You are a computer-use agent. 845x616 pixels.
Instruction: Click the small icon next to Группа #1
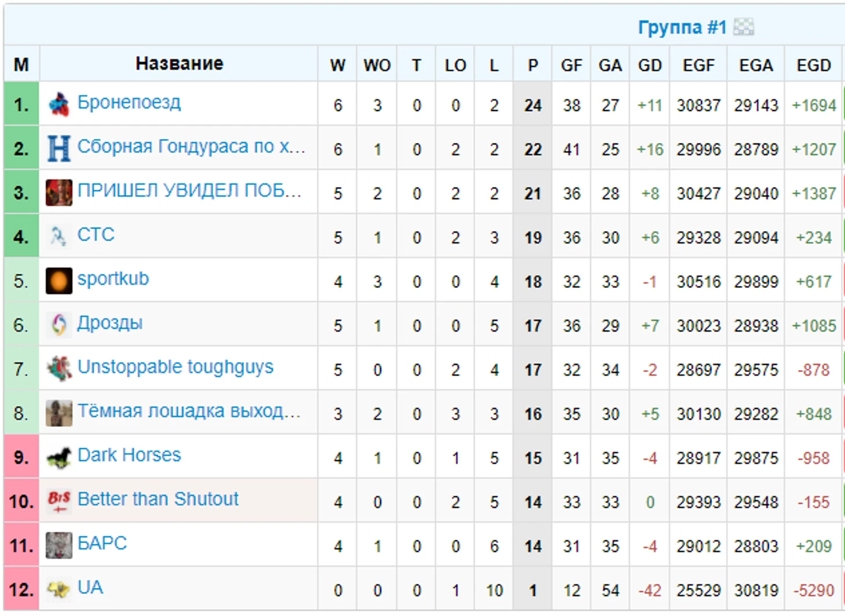[x=744, y=27]
